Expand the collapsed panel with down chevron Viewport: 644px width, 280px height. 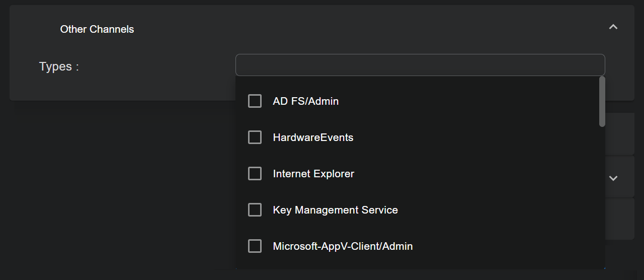point(613,178)
